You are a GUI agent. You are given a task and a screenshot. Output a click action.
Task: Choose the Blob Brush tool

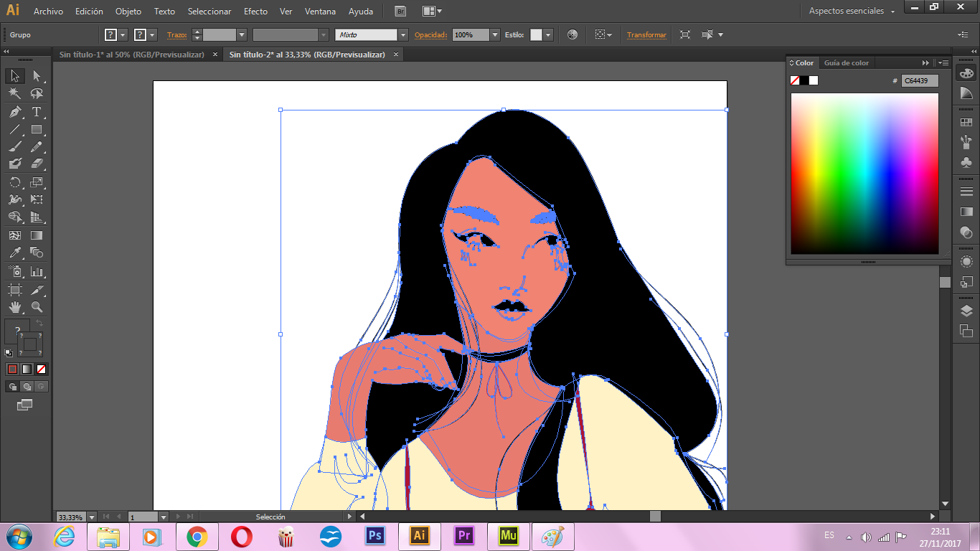coord(15,164)
